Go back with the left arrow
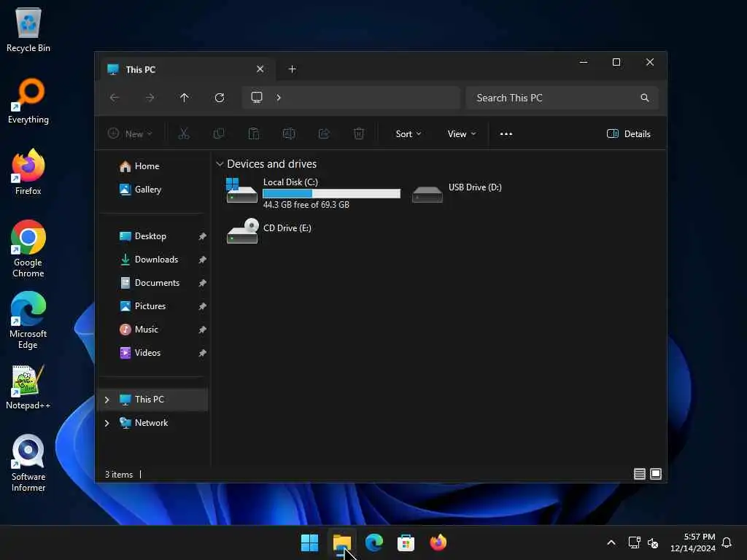Screen dimensions: 747x560 (x=115, y=98)
